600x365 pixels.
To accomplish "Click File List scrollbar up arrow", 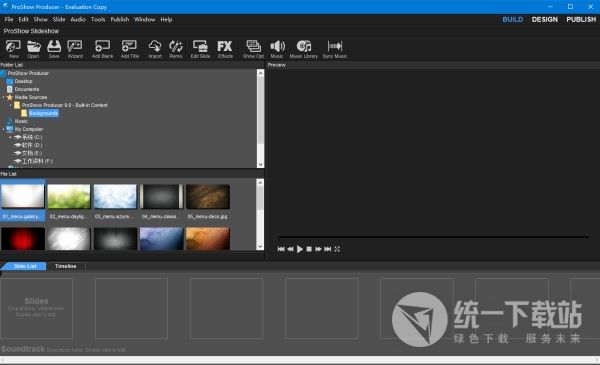I will [x=260, y=182].
